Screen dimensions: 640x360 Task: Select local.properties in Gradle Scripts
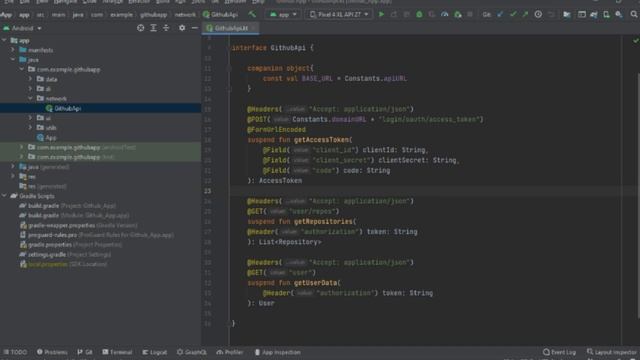tap(63, 264)
